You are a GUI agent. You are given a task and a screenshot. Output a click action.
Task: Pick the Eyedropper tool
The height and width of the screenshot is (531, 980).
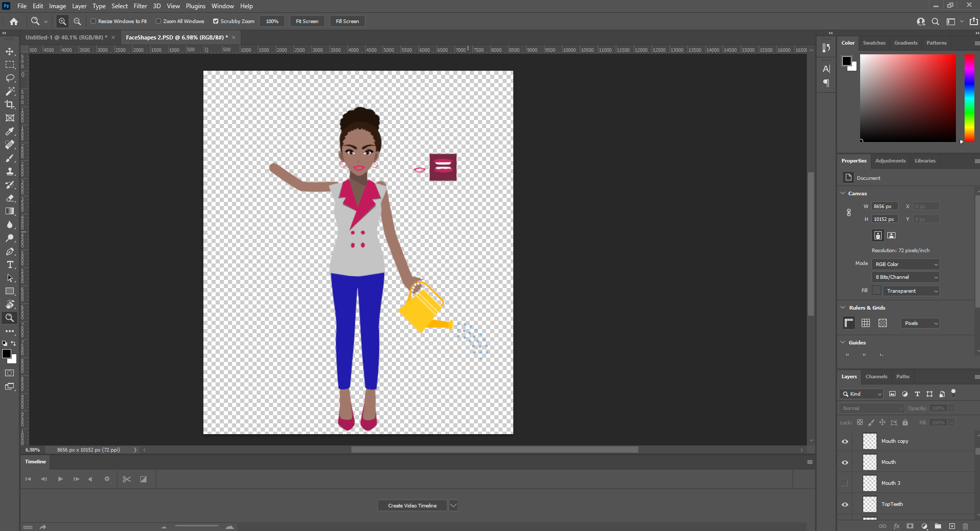click(10, 132)
